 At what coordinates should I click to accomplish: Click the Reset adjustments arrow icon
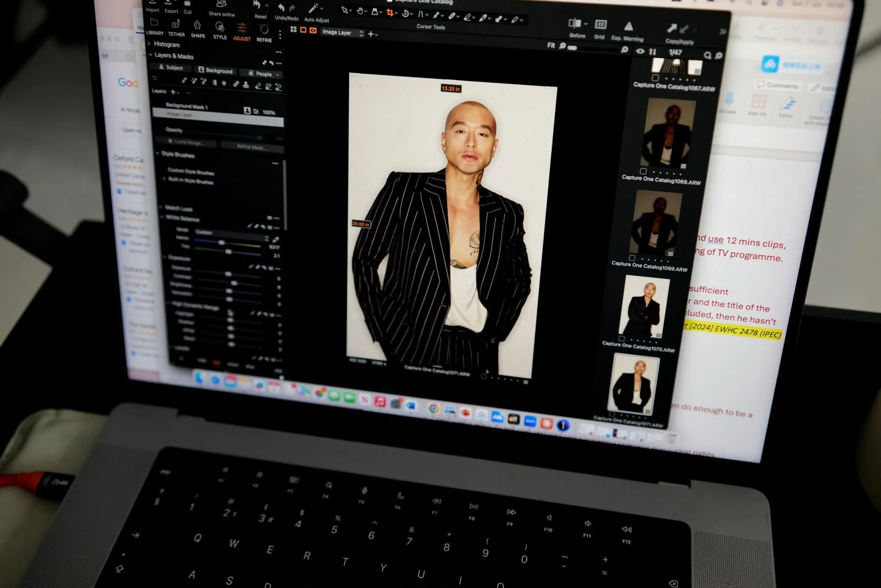point(257,6)
